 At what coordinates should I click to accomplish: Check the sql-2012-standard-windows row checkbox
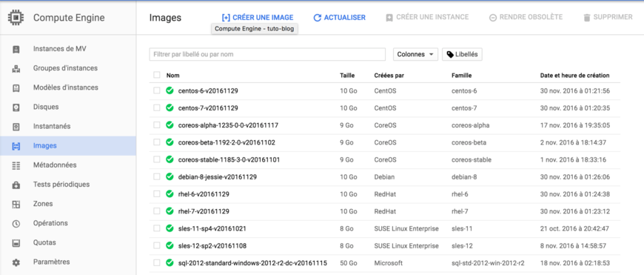click(156, 262)
